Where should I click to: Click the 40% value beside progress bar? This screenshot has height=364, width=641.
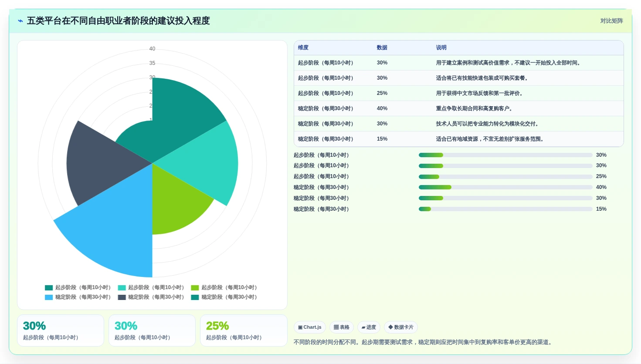coord(601,187)
